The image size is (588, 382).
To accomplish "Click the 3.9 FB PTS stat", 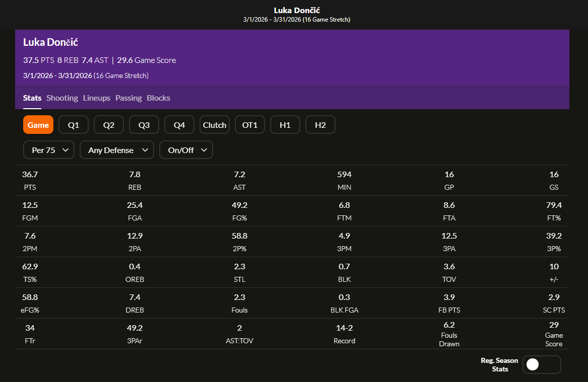I will (x=449, y=303).
